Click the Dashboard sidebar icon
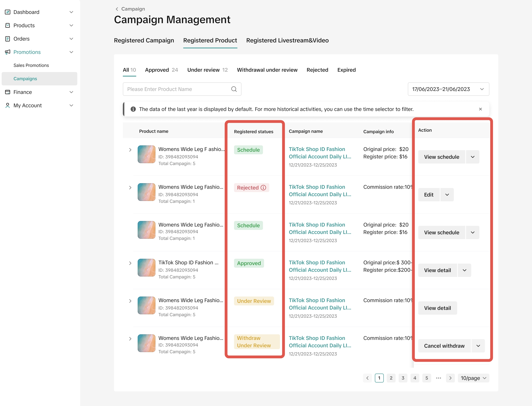Image resolution: width=532 pixels, height=406 pixels. [7, 12]
